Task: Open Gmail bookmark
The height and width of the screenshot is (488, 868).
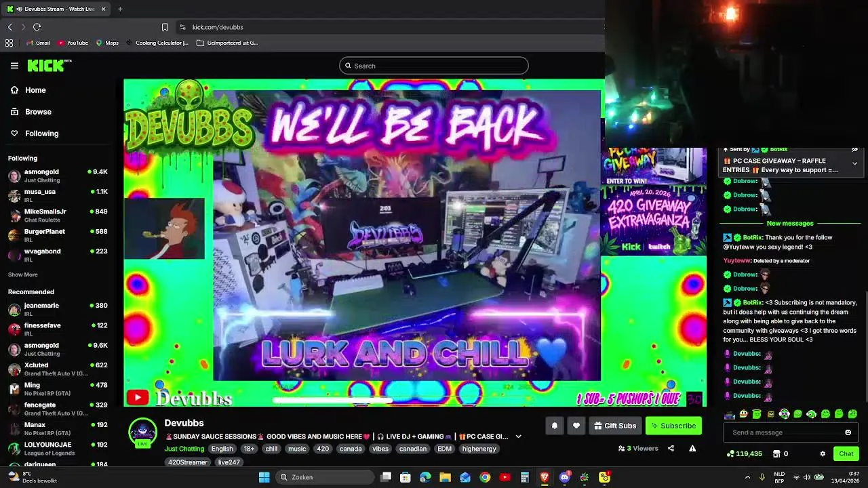Action: tap(38, 43)
